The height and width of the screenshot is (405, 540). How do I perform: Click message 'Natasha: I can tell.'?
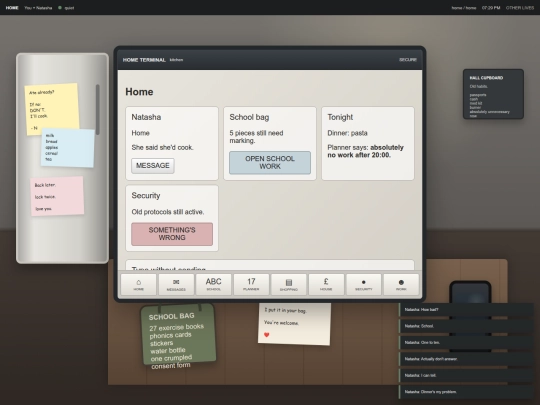pos(466,375)
